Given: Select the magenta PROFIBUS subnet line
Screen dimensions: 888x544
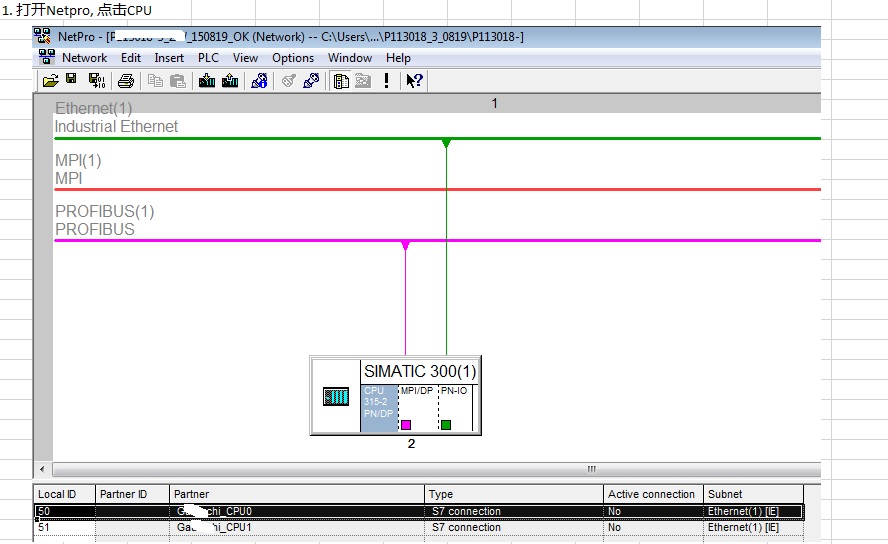Looking at the screenshot, I should click(x=437, y=241).
